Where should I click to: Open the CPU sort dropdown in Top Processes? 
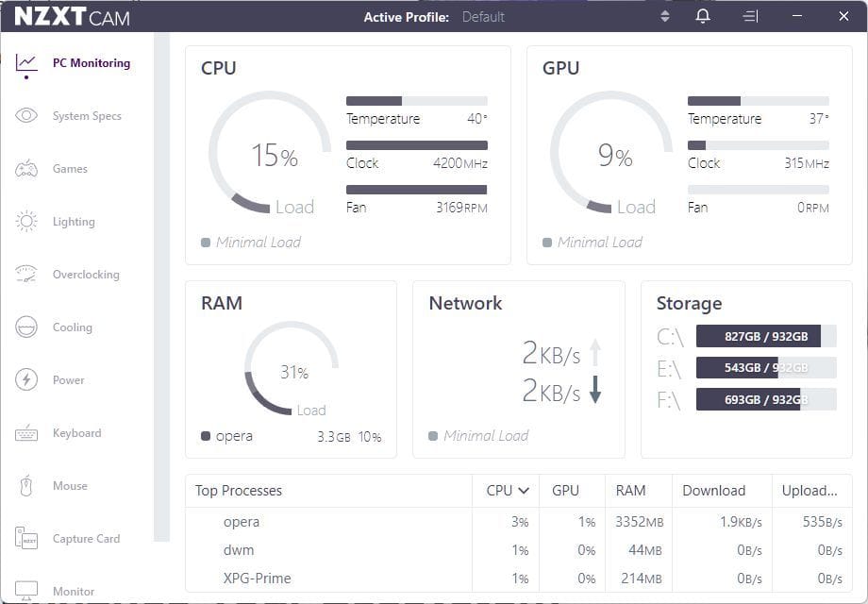click(506, 491)
